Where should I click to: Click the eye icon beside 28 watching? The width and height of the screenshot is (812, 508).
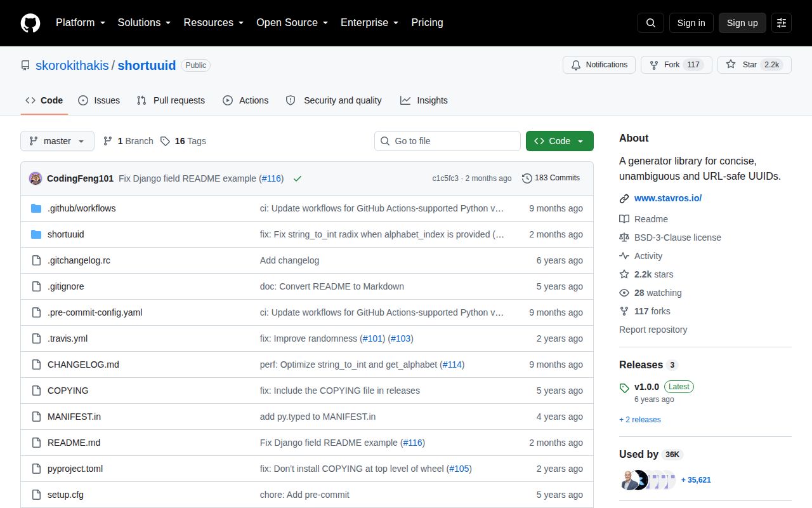[x=624, y=293]
